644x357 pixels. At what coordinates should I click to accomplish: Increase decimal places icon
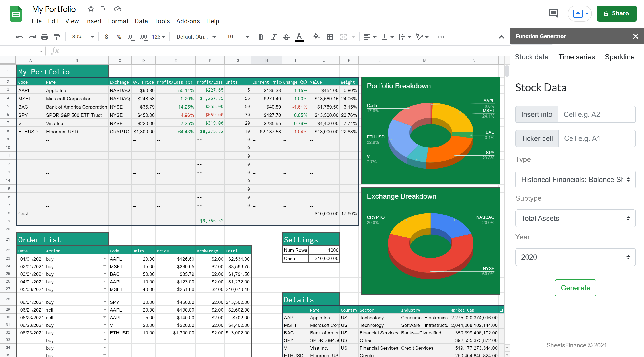144,37
